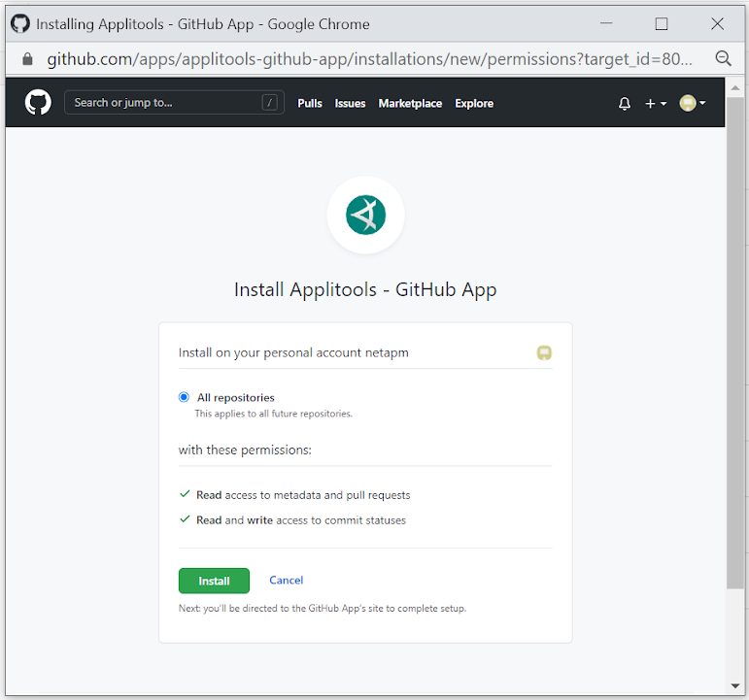Image resolution: width=749 pixels, height=700 pixels.
Task: Click the GitHub favicon in title bar
Action: [x=19, y=23]
